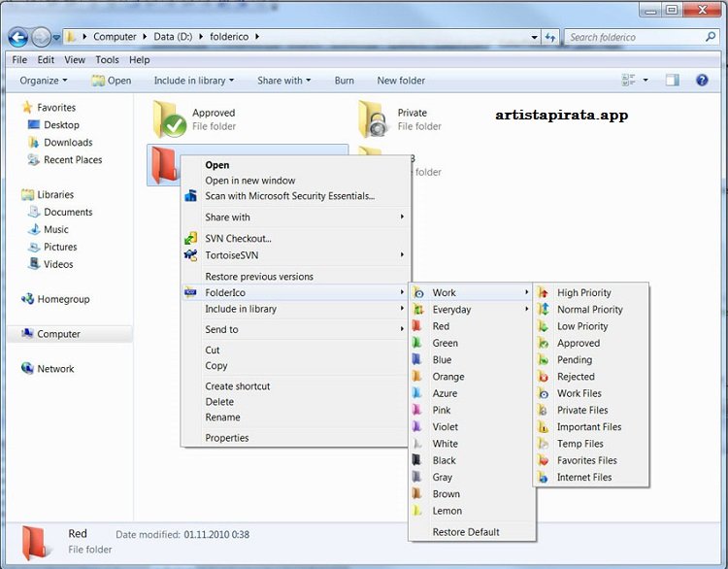Go back using the Back arrow button
Image resolution: width=728 pixels, height=569 pixels.
point(18,37)
